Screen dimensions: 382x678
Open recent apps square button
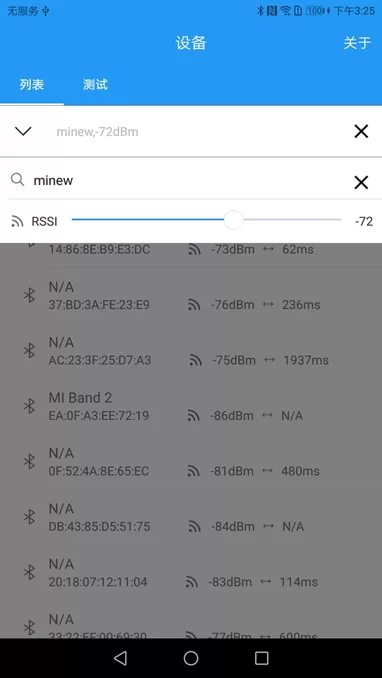[x=261, y=658]
